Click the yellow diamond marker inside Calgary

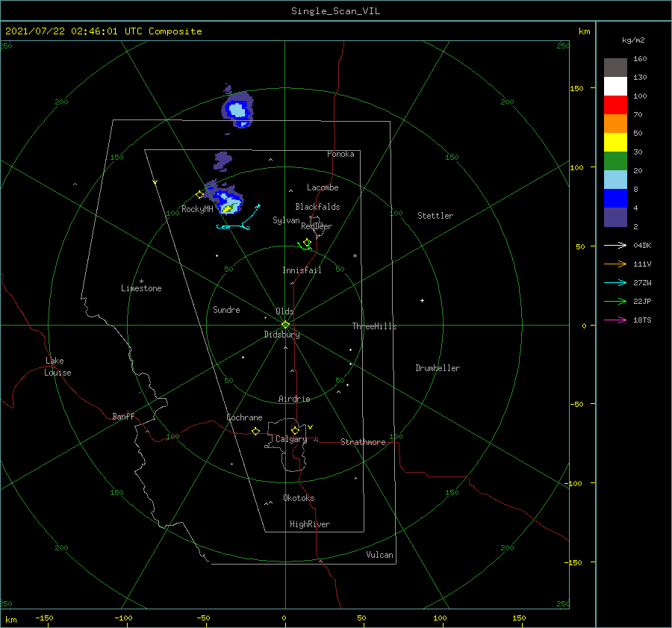pos(295,430)
